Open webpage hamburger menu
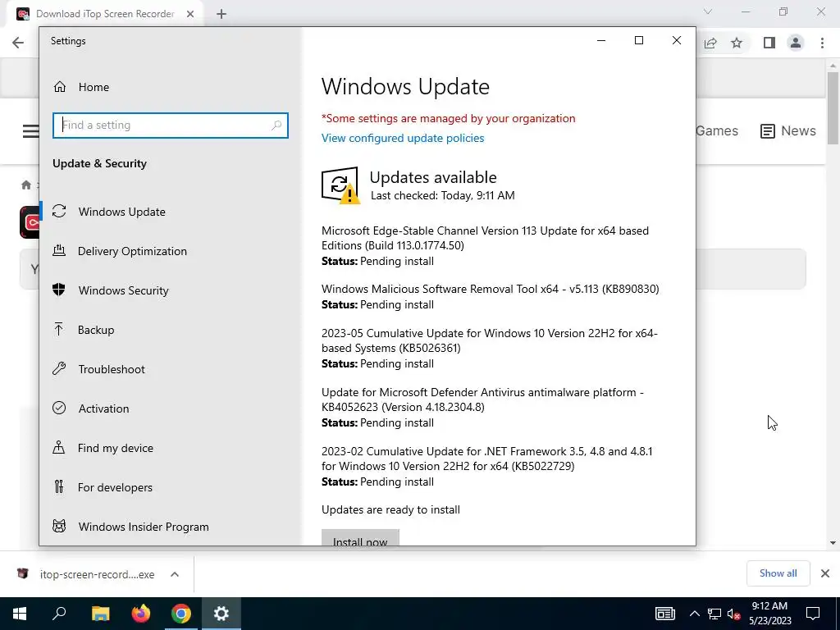The height and width of the screenshot is (630, 840). pos(30,130)
